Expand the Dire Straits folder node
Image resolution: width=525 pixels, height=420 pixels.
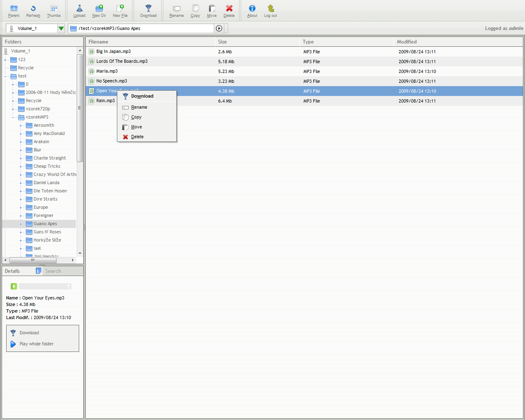[21, 199]
